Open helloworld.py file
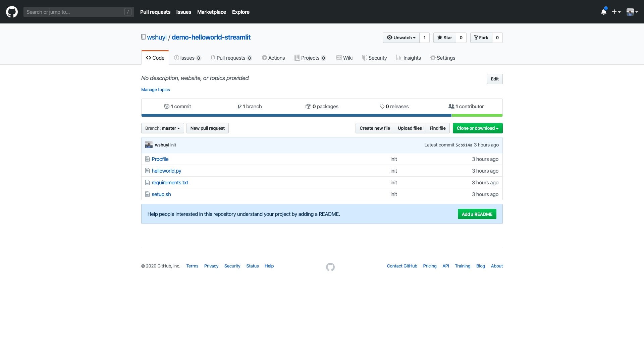 click(166, 171)
